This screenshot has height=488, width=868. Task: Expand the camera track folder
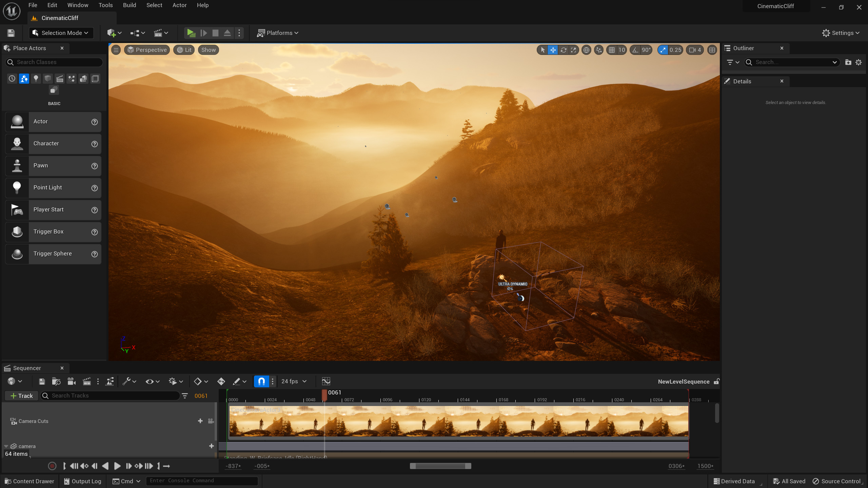6,446
